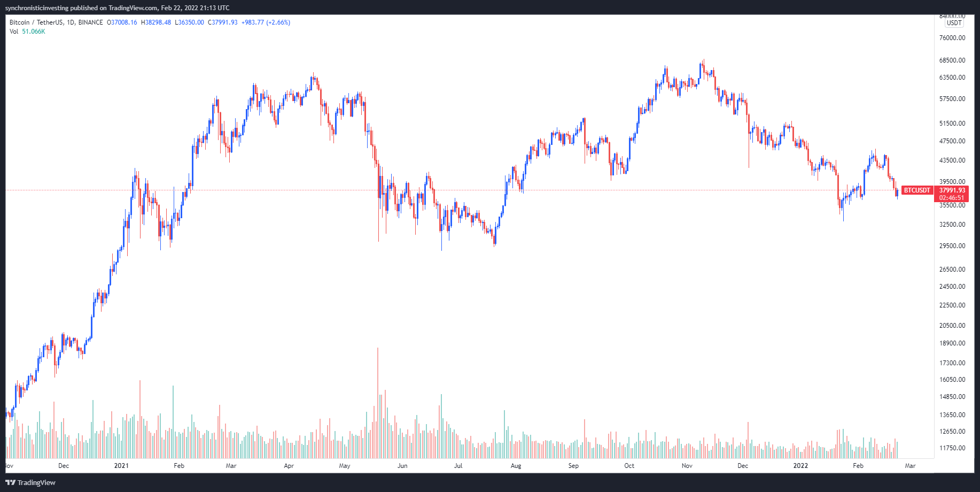The image size is (980, 492).
Task: Click the TradingView logo icon
Action: [10, 482]
